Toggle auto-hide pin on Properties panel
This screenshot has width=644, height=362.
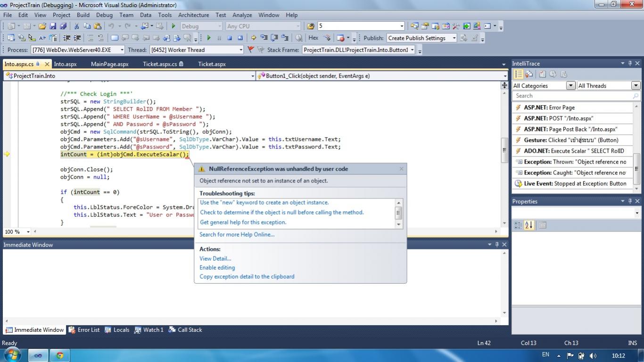(629, 201)
